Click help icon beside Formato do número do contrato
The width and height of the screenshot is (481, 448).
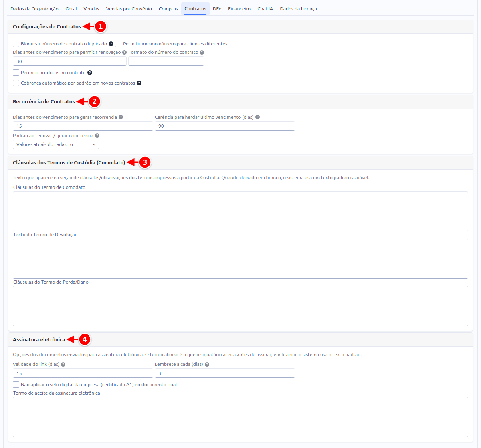pos(202,52)
